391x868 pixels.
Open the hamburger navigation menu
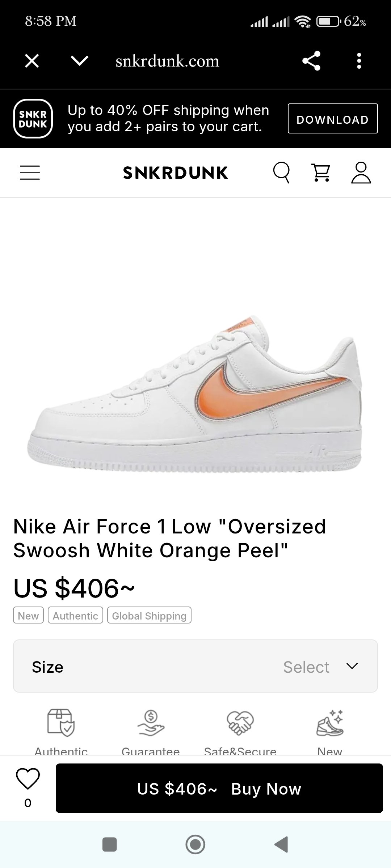click(x=30, y=173)
